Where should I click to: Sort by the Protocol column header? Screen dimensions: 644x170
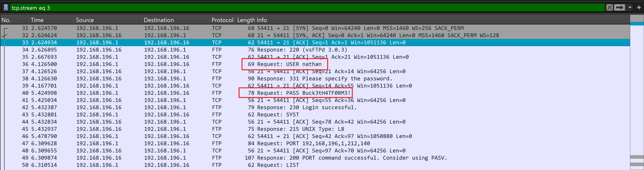222,20
